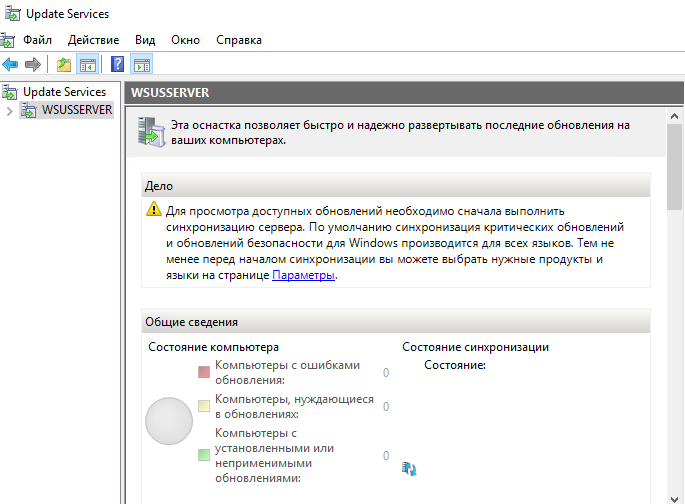Image resolution: width=685 pixels, height=504 pixels.
Task: Open the Параметры link
Action: click(303, 275)
